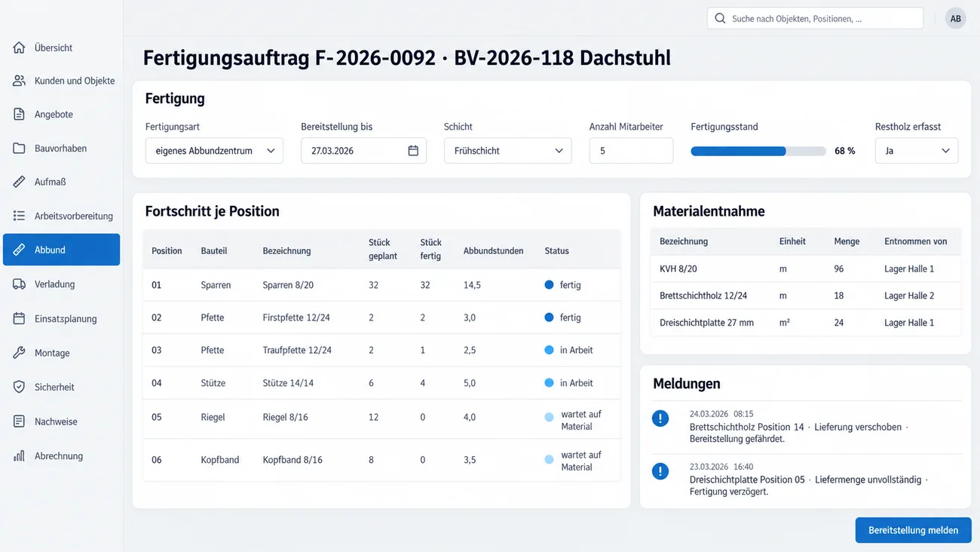Screen dimensions: 980x552
Task: Click the Bezeichnung header in Materialentnahme
Action: point(684,241)
